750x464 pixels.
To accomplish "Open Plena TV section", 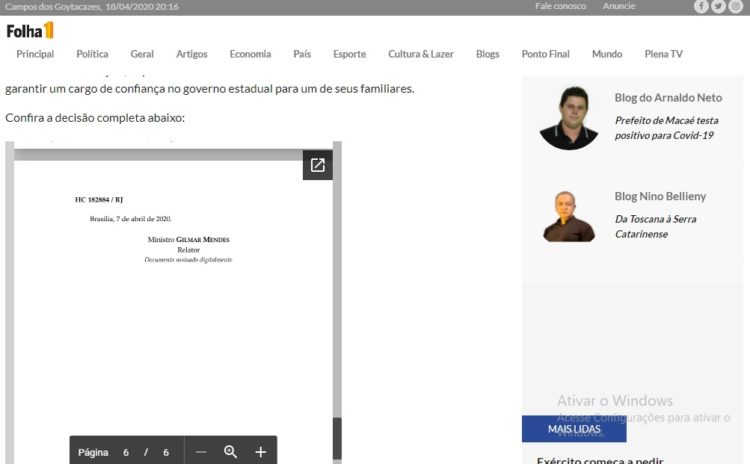I will click(663, 54).
